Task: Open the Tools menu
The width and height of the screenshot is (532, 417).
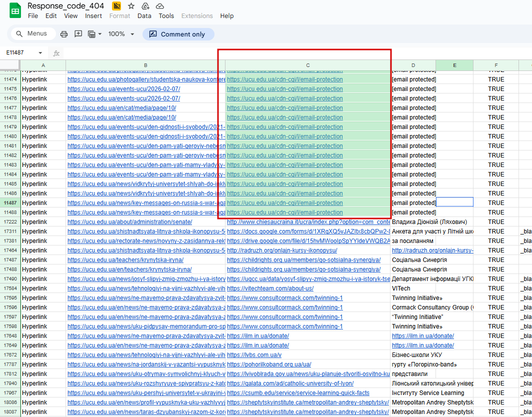Action: 166,16
